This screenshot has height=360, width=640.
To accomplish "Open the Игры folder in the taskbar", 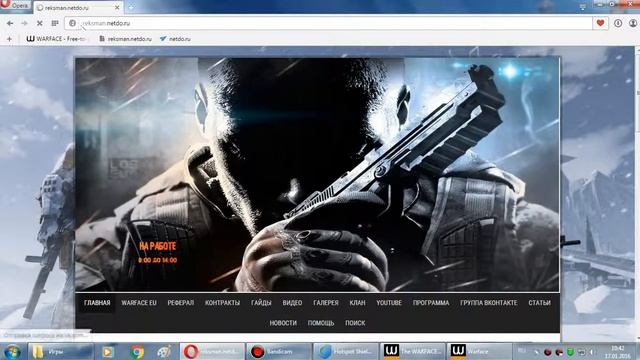I will (60, 351).
